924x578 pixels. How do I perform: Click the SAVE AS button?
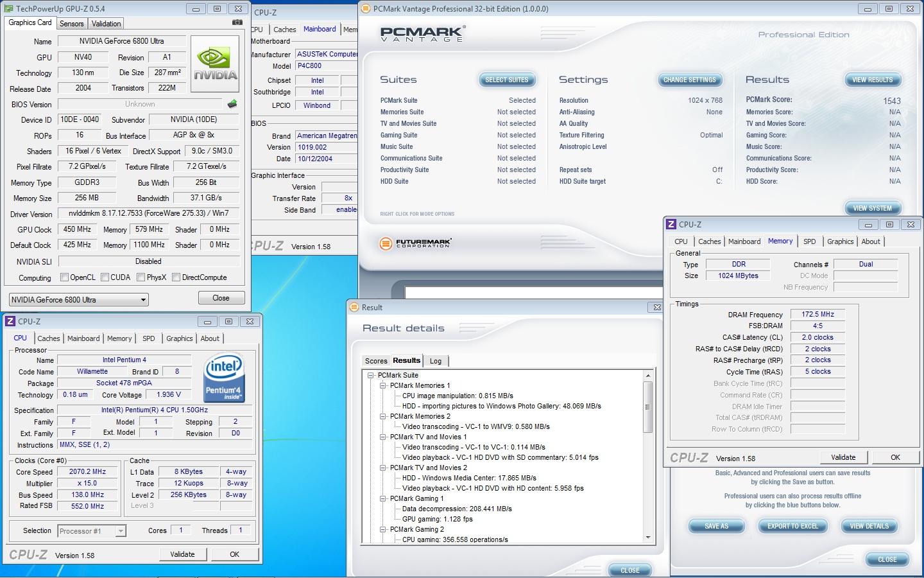click(717, 526)
